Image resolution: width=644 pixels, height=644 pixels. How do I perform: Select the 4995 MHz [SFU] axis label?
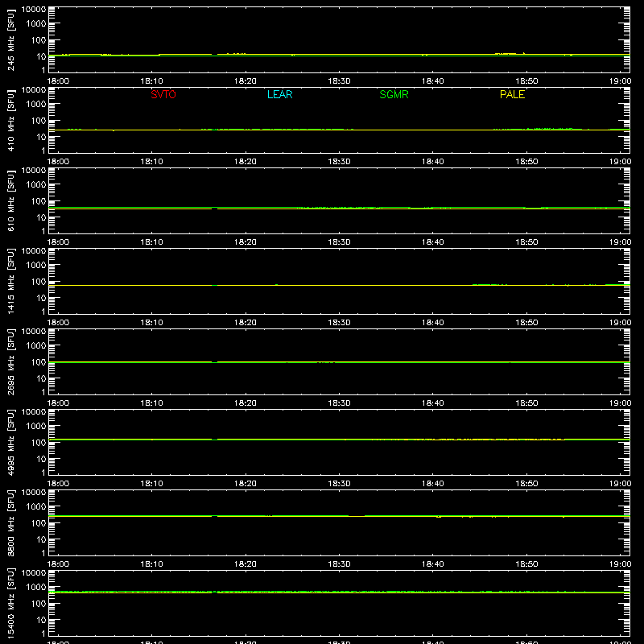pos(10,442)
